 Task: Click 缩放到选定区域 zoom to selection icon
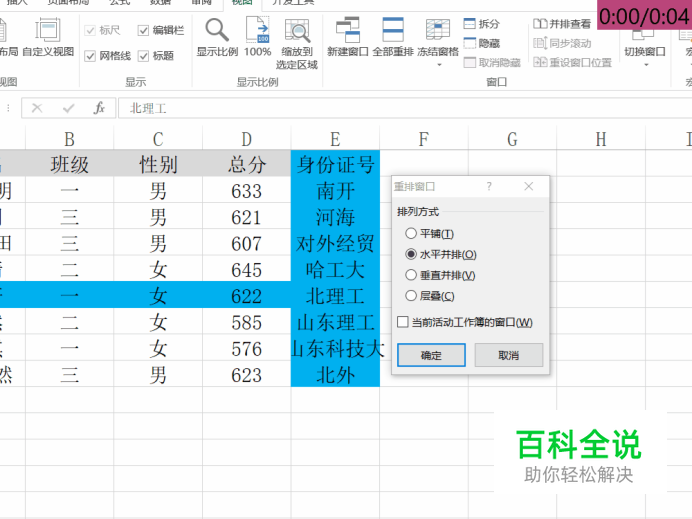(297, 30)
